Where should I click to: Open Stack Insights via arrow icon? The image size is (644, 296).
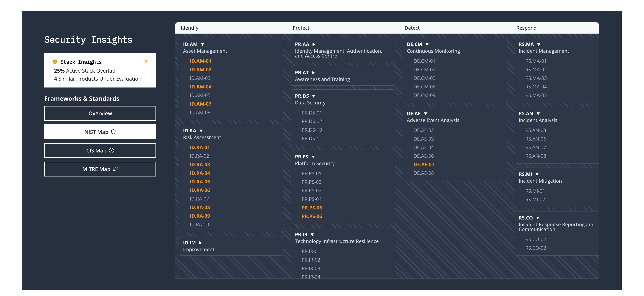tap(146, 62)
